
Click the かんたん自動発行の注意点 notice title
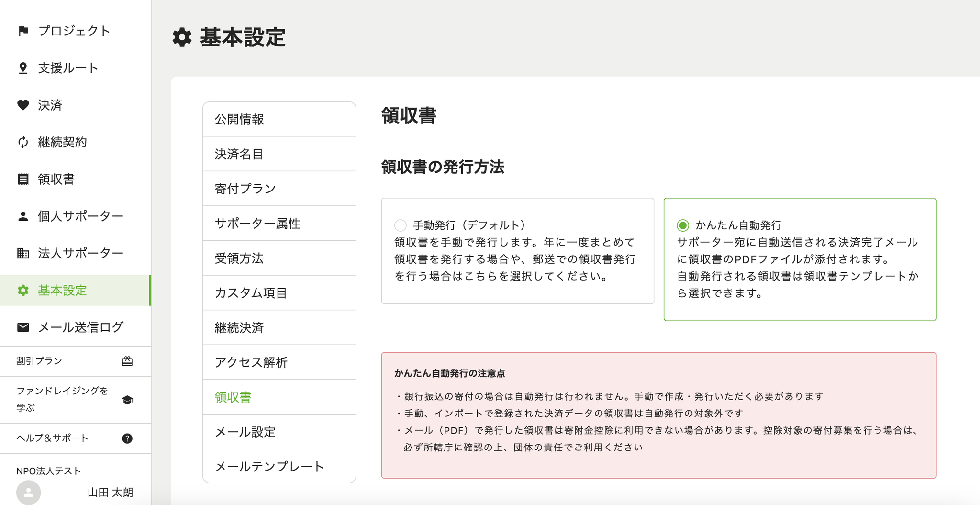pyautogui.click(x=449, y=373)
